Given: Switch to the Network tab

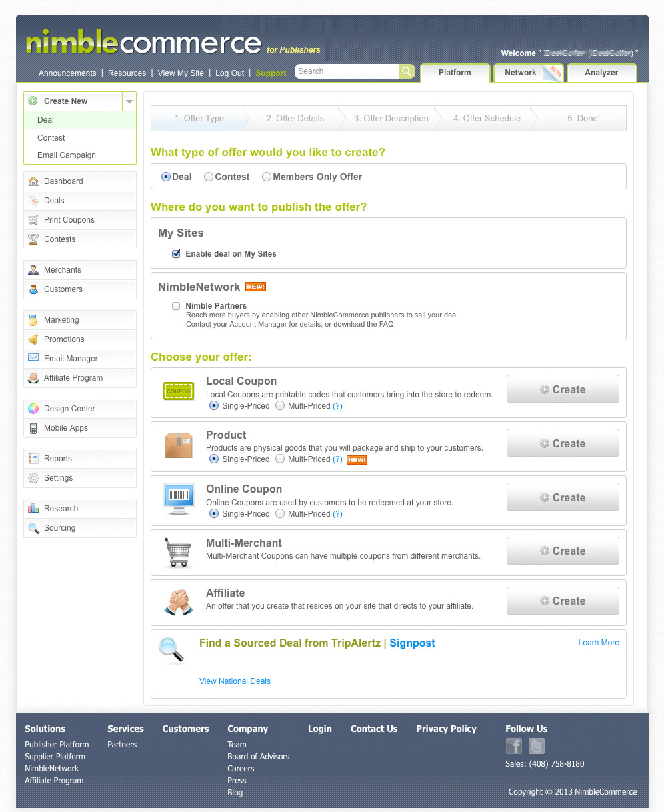Looking at the screenshot, I should pos(527,73).
